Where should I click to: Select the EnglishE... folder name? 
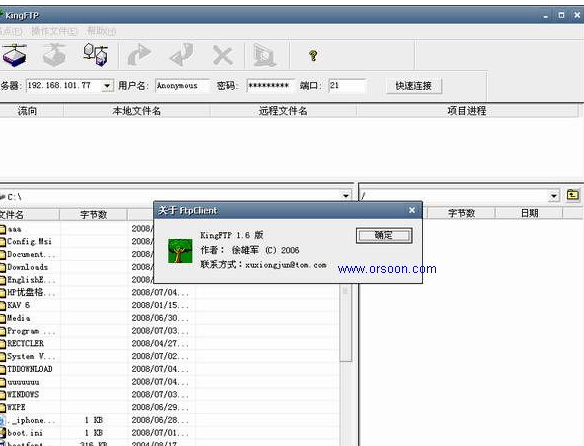[x=31, y=280]
